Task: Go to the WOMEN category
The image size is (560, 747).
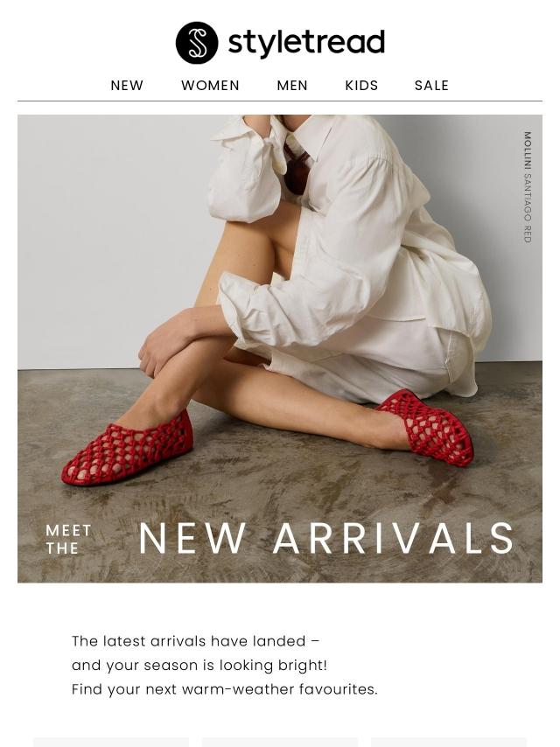Action: point(210,85)
